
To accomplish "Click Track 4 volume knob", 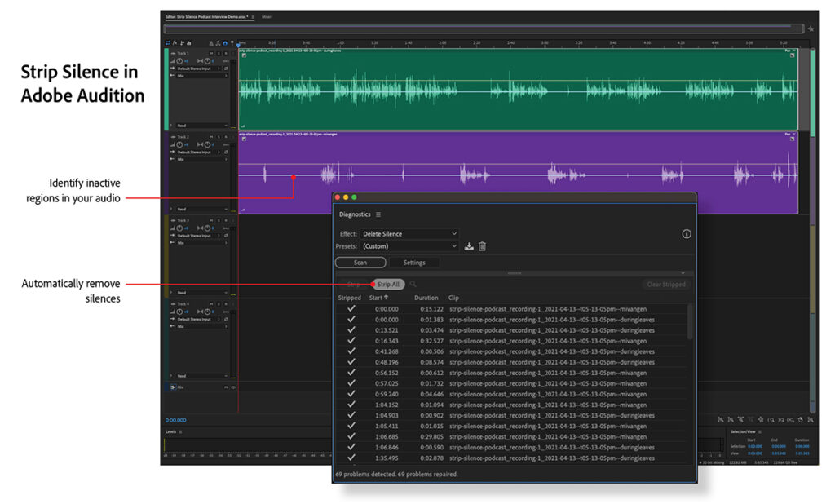I will (179, 312).
